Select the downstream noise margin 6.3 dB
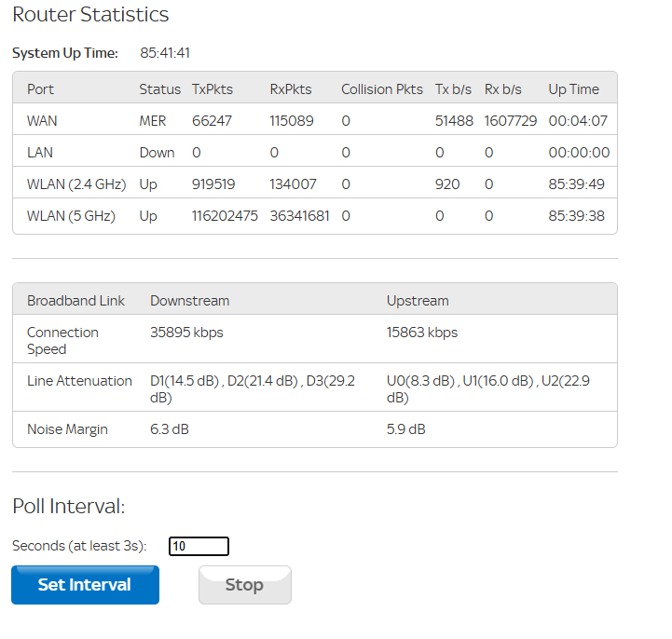Image resolution: width=672 pixels, height=639 pixels. [170, 429]
